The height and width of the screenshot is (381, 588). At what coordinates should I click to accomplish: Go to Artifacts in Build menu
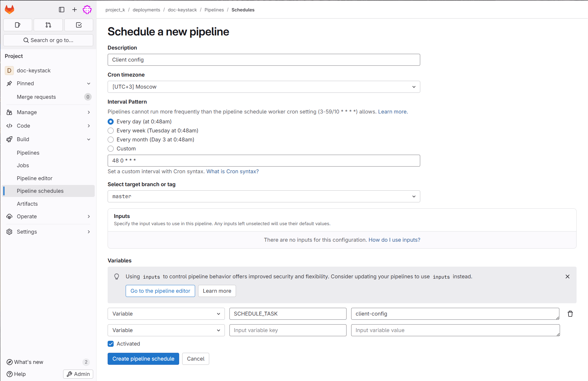pos(27,204)
